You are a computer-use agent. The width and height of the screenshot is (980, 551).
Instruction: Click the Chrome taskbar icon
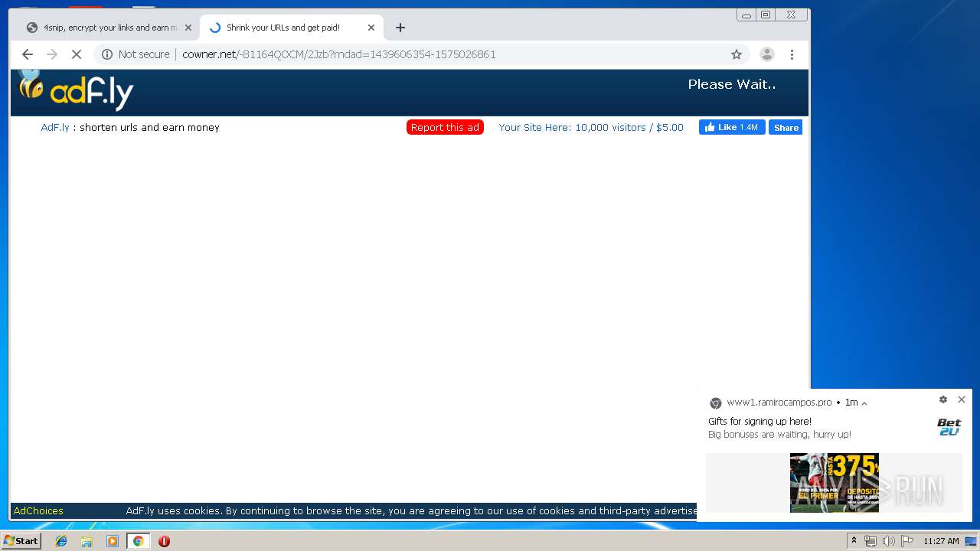(x=138, y=541)
